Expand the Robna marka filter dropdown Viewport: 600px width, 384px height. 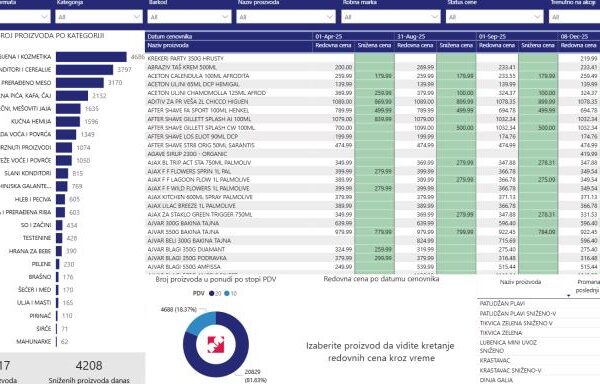click(391, 17)
